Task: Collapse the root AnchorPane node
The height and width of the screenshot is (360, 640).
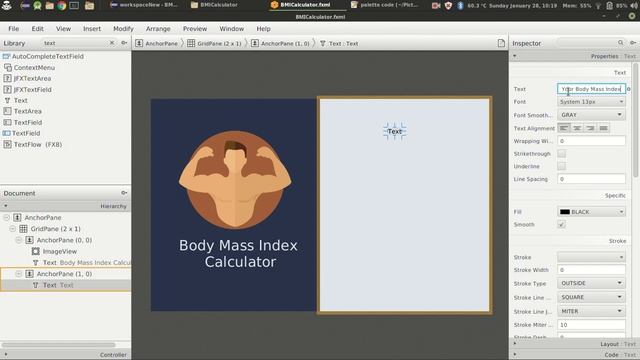Action: click(x=7, y=218)
